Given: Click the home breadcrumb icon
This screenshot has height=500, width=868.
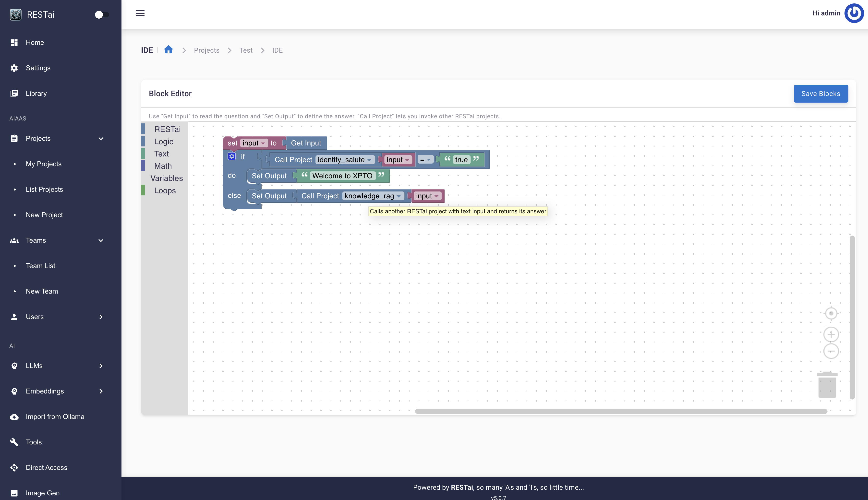Looking at the screenshot, I should tap(168, 50).
